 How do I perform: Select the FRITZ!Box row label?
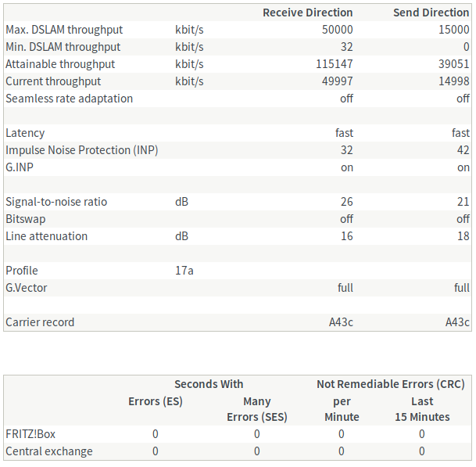[x=30, y=434]
